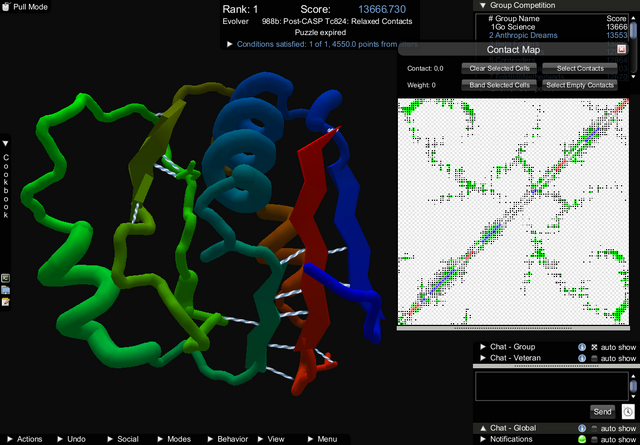The image size is (640, 445).
Task: Expand the Chat - Group section
Action: [x=483, y=347]
